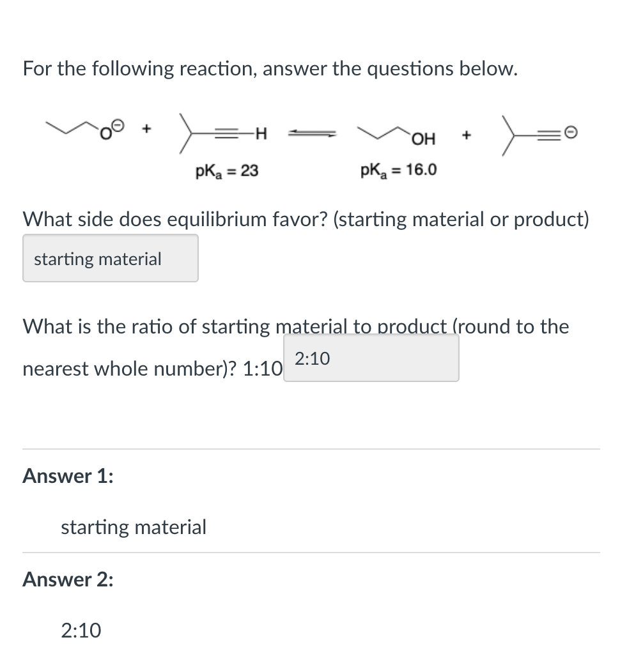The width and height of the screenshot is (620, 672).
Task: Click the equilibrium arrows in the reaction
Action: click(313, 133)
